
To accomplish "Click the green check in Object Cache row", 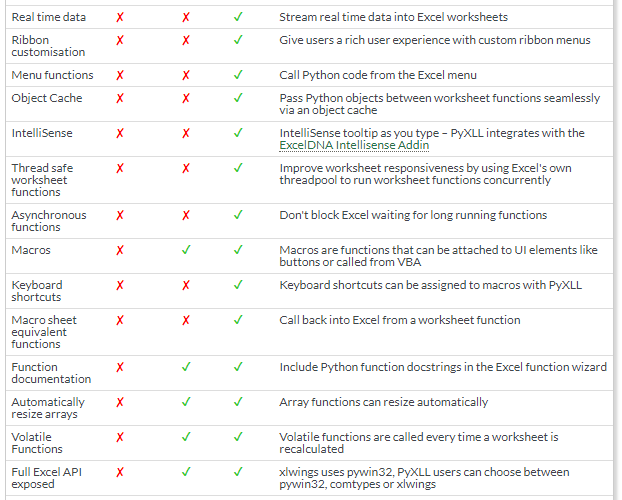I will (x=238, y=98).
